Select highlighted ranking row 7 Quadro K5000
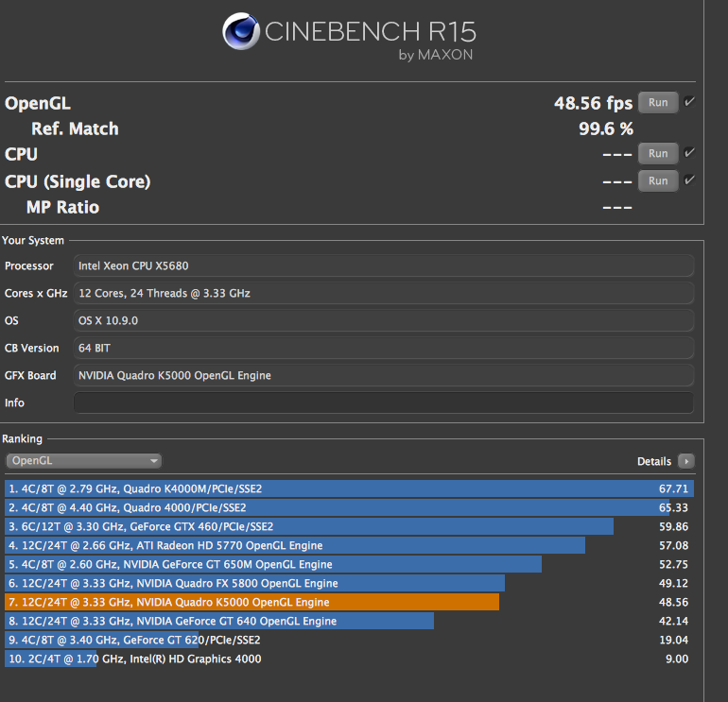Viewport: 728px width, 702px height. (349, 602)
